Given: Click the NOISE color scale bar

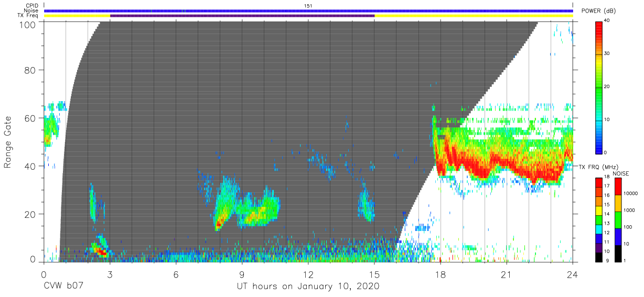Looking at the screenshot, I should [618, 219].
